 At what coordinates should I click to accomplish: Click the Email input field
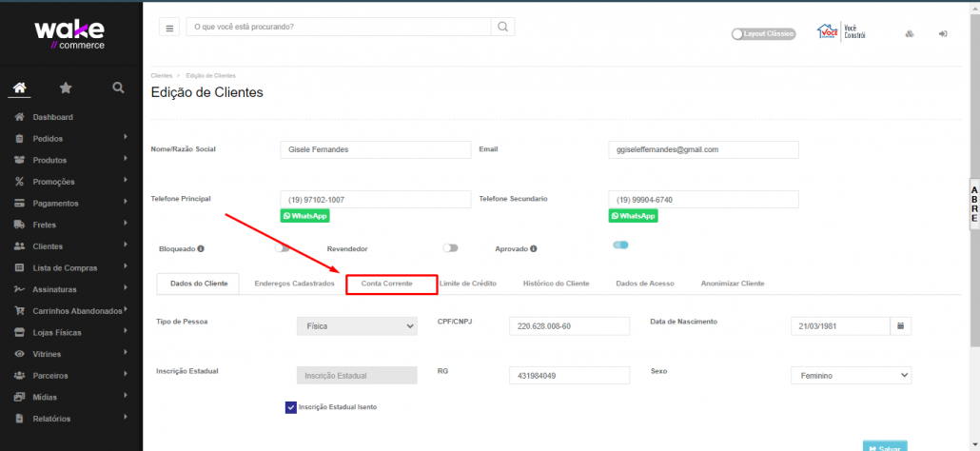pyautogui.click(x=703, y=150)
